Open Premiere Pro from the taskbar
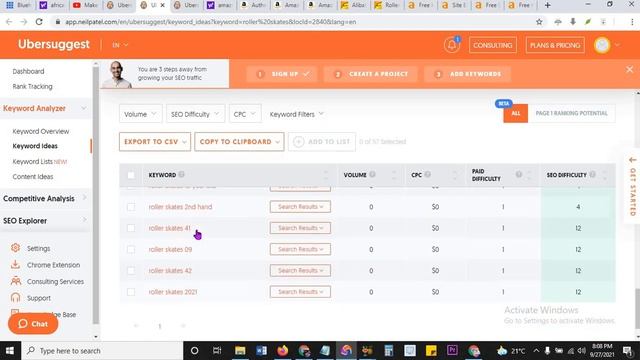This screenshot has width=640, height=360. (452, 351)
